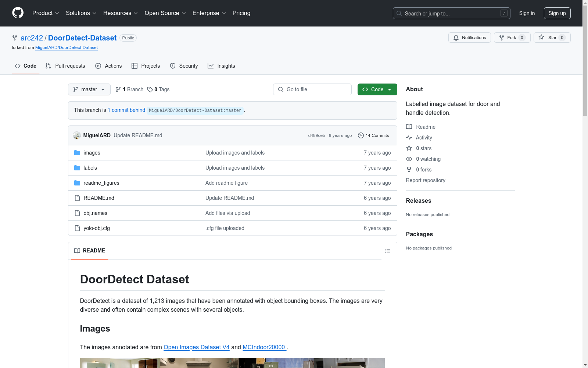Expand the Resources menu
Viewport: 588px width, 368px height.
121,13
